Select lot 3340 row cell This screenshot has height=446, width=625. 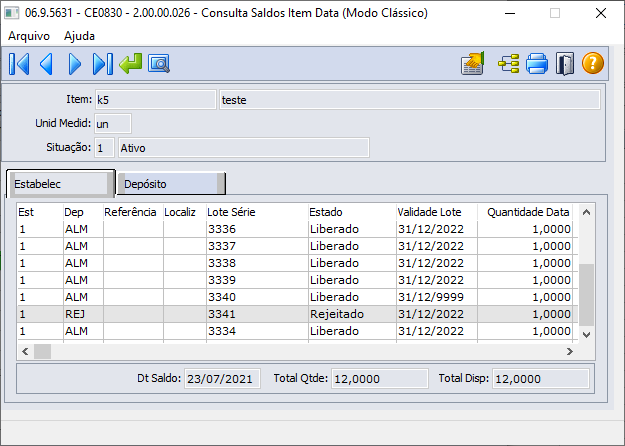[x=257, y=297]
